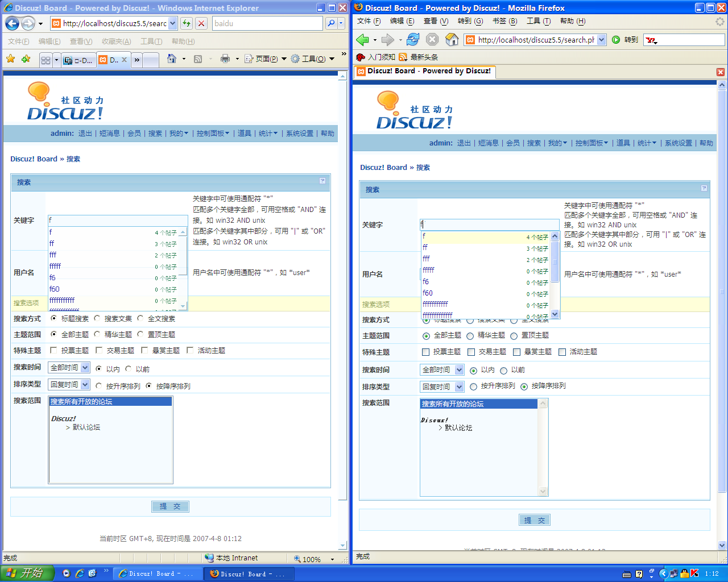
Task: Select 以前 radio in Internet Explorer page
Action: coord(128,369)
